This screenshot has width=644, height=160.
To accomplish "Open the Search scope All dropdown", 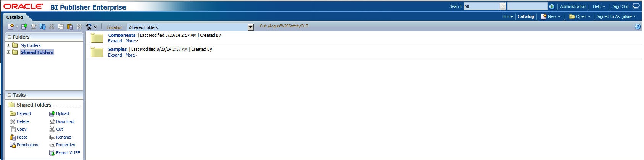I will coord(502,6).
